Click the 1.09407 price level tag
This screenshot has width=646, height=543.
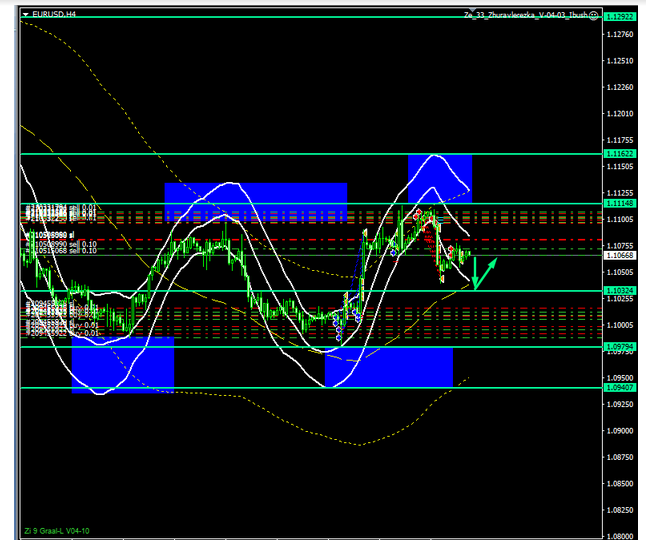pos(620,387)
